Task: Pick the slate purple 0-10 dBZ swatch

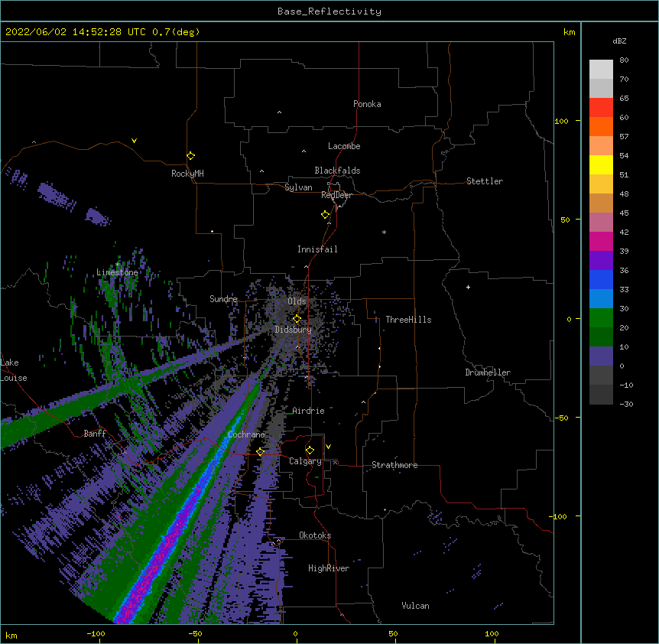Action: (x=601, y=356)
